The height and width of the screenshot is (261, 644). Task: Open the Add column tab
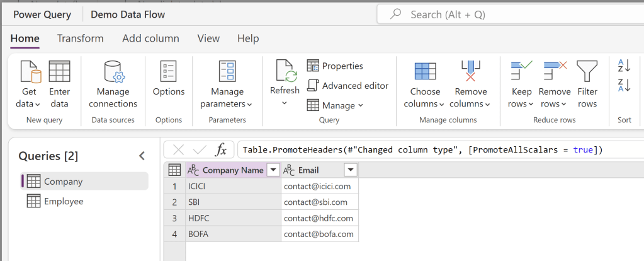pos(150,38)
